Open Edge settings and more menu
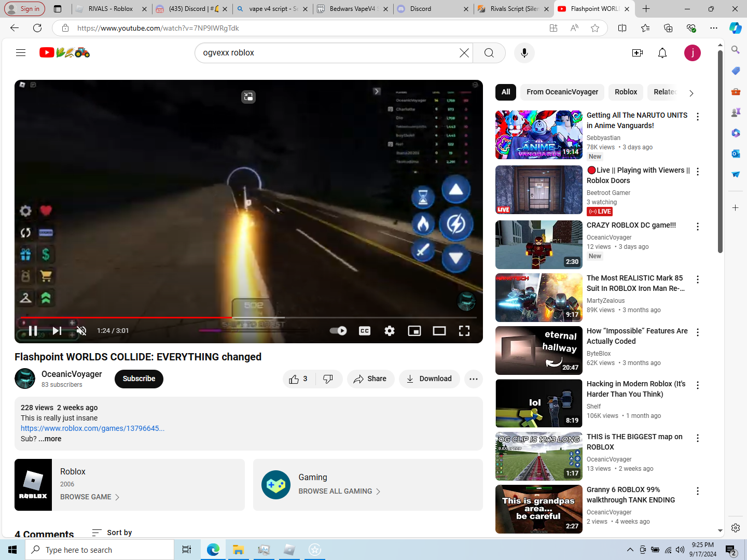 point(714,28)
